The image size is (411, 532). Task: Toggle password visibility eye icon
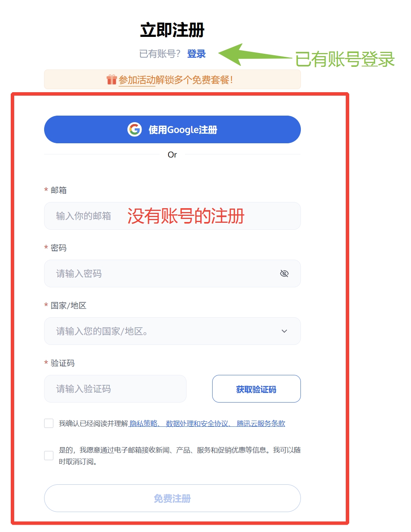[x=284, y=273]
